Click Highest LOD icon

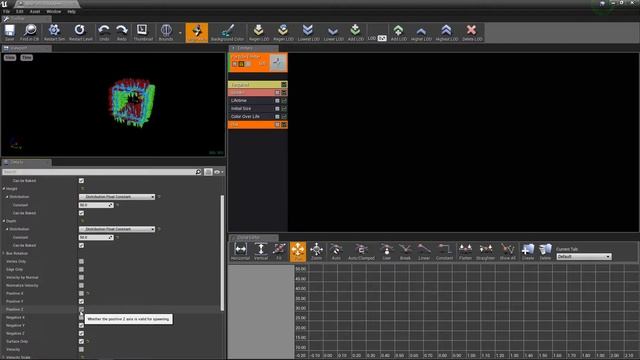447,32
